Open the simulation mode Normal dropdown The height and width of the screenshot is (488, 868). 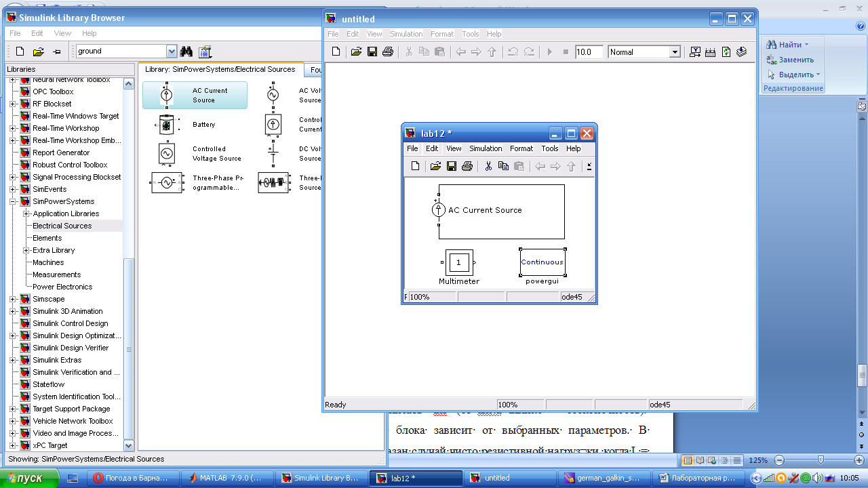(675, 52)
